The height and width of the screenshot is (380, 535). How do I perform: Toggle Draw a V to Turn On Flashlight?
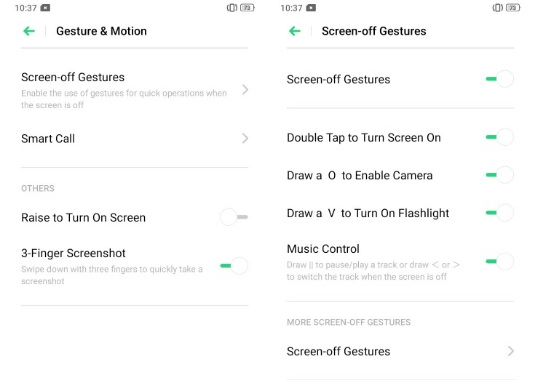[500, 213]
